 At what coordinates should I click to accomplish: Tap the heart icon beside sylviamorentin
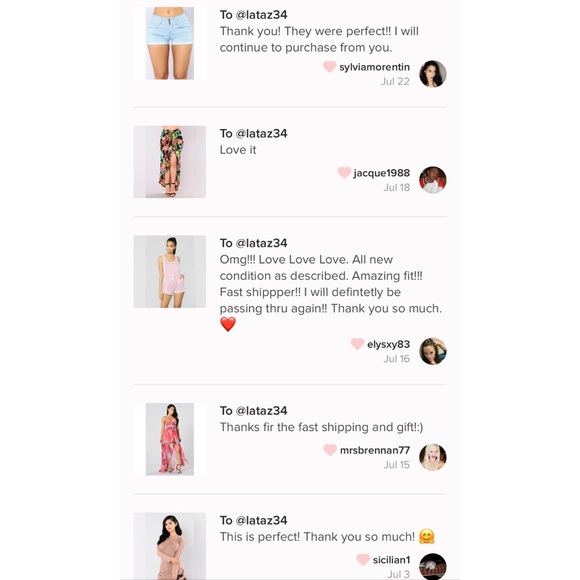tap(329, 67)
